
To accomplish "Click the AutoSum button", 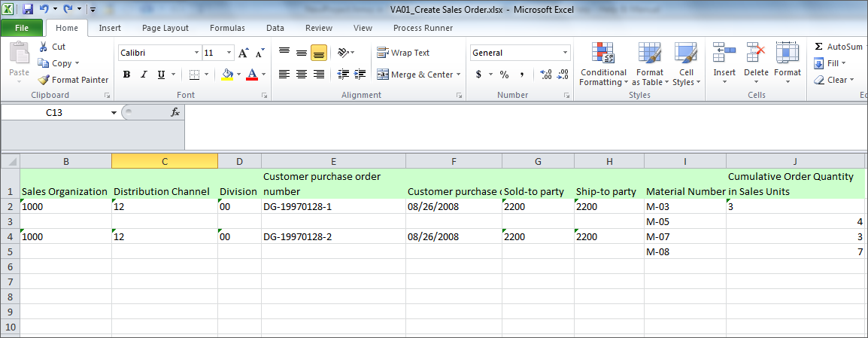I will (839, 47).
